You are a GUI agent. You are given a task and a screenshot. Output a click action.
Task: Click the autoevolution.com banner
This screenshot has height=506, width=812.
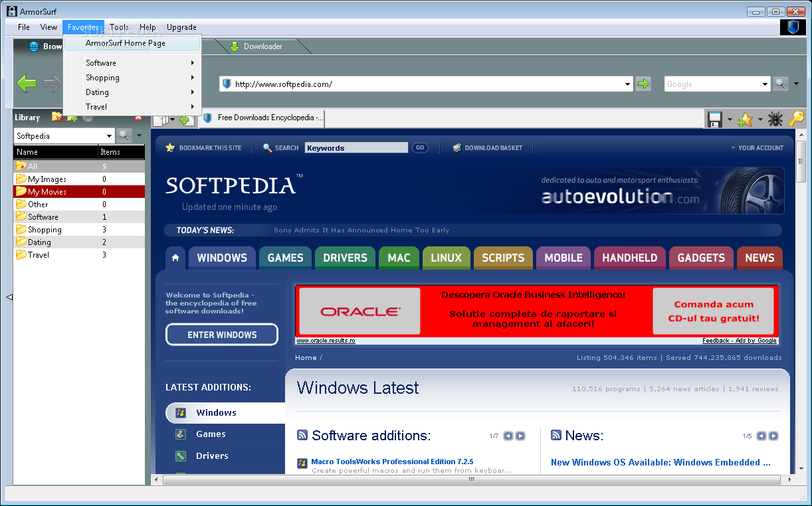pos(661,190)
